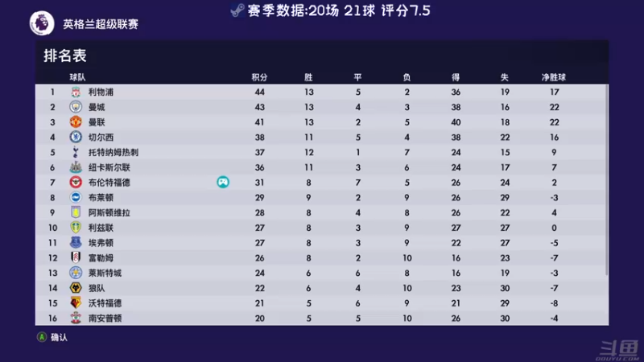Click the 沃特福德 (Watford) club crest
The height and width of the screenshot is (362, 644).
click(76, 303)
